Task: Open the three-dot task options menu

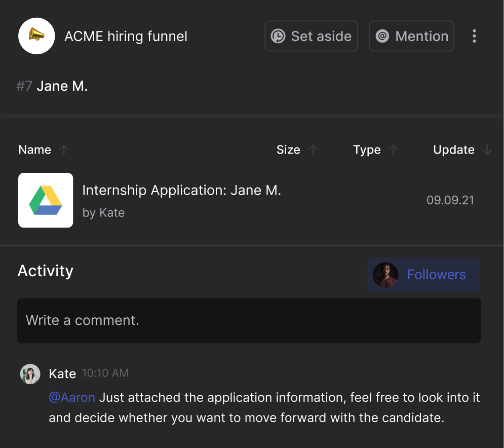Action: (474, 35)
